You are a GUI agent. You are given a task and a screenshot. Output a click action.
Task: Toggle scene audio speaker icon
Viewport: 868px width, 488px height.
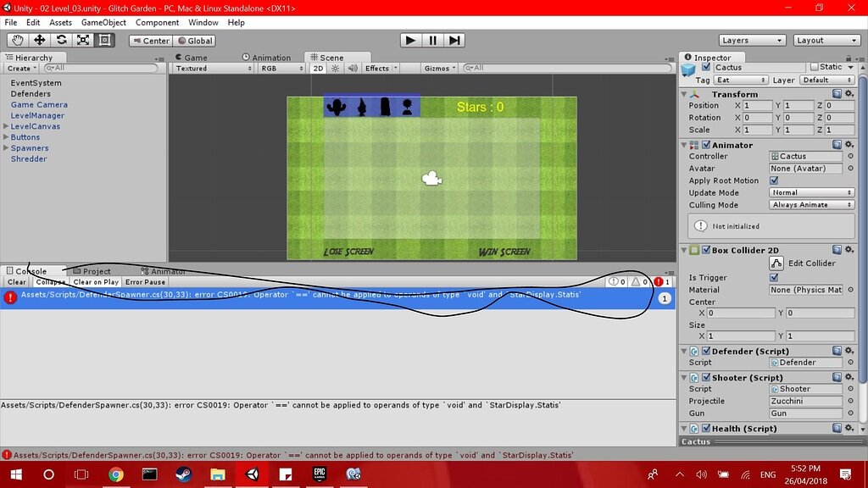(352, 68)
